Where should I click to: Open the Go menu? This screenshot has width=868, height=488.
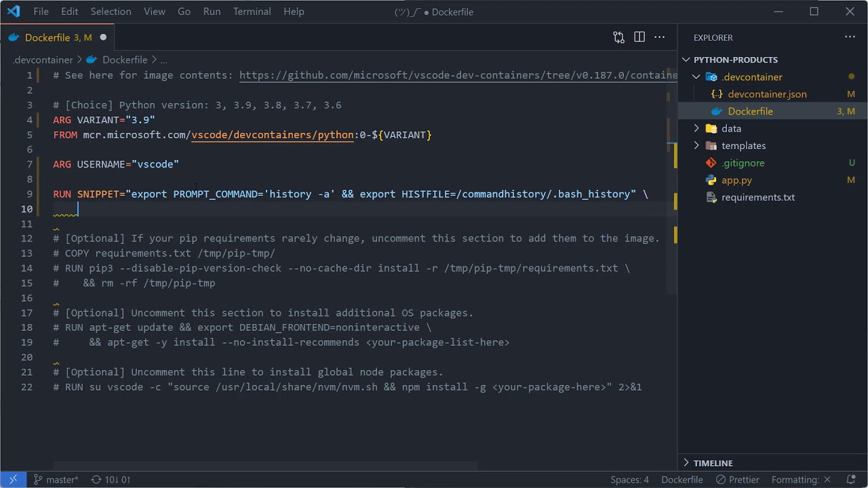pyautogui.click(x=184, y=12)
